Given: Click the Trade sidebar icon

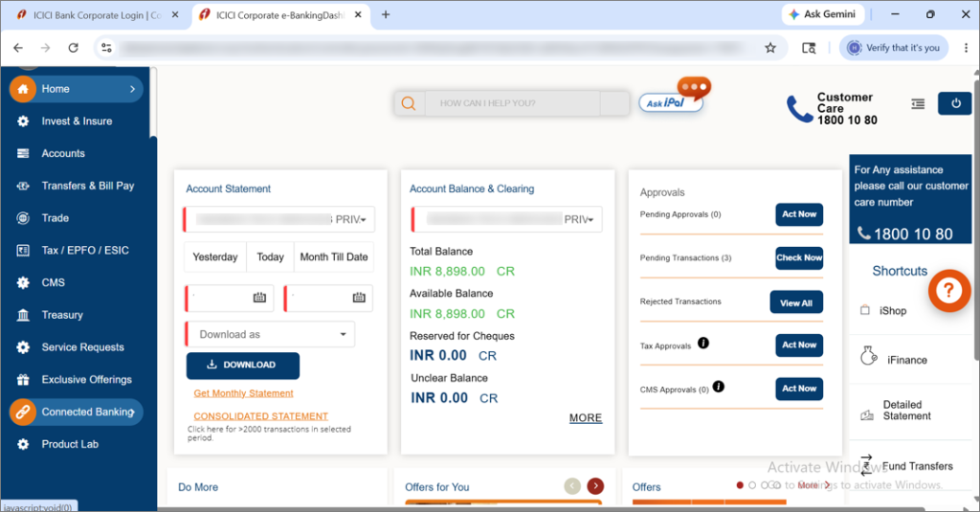Looking at the screenshot, I should tap(23, 218).
